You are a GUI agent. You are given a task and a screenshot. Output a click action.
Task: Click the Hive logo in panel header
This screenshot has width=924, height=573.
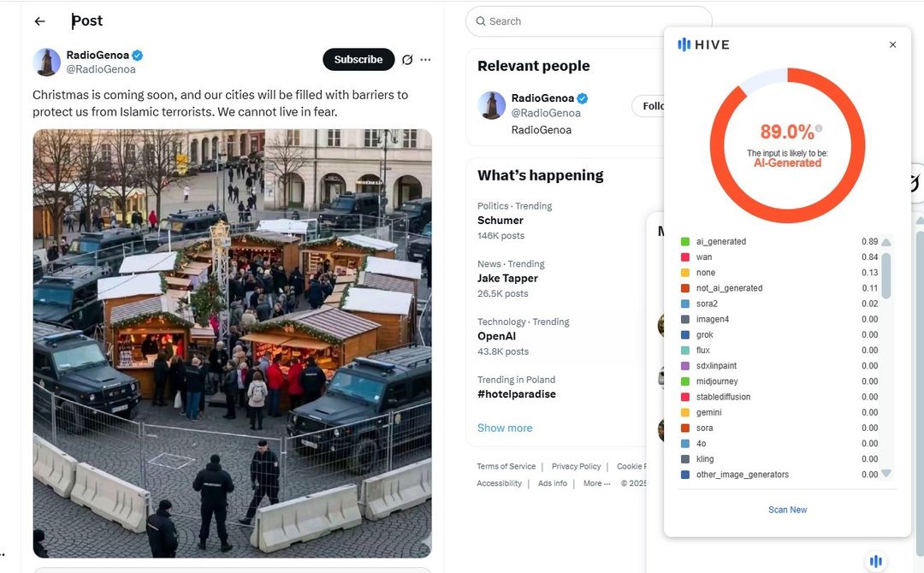tap(703, 44)
